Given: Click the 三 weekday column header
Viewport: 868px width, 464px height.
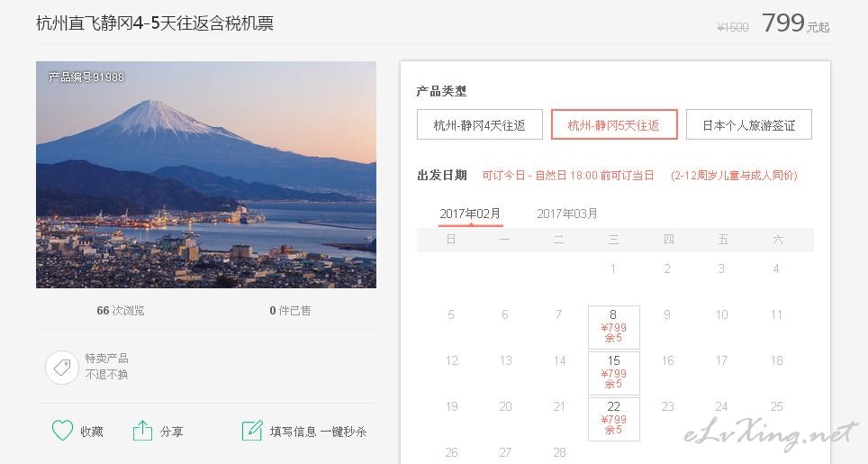Looking at the screenshot, I should click(613, 239).
